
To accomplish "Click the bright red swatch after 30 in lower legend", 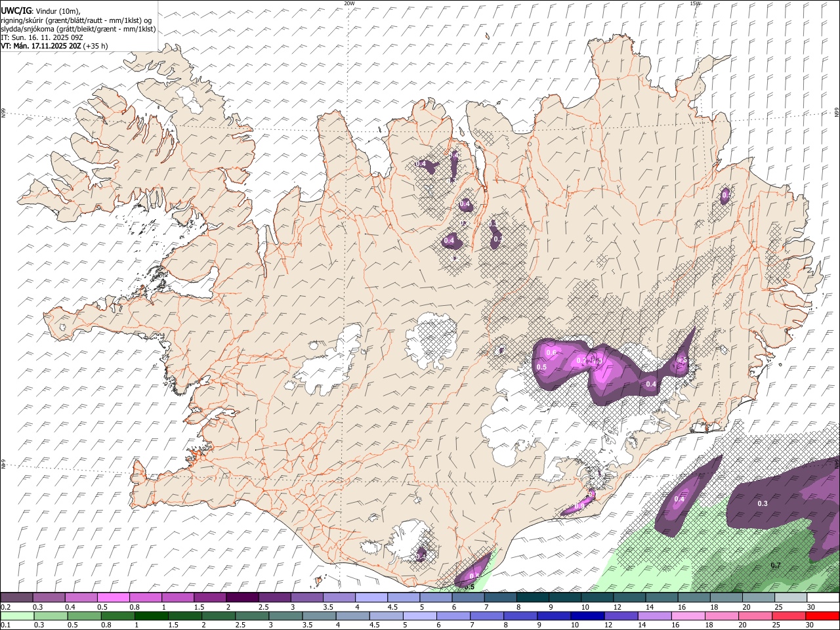I will pos(823,616).
